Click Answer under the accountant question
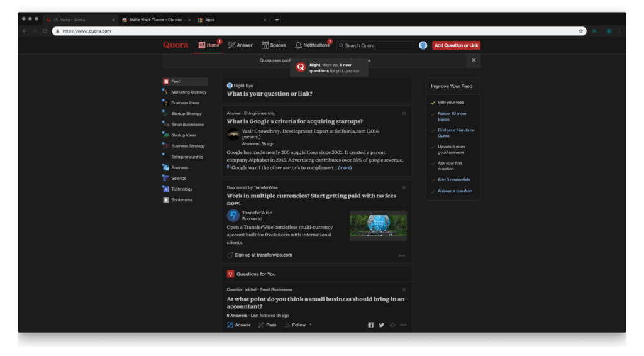 238,325
